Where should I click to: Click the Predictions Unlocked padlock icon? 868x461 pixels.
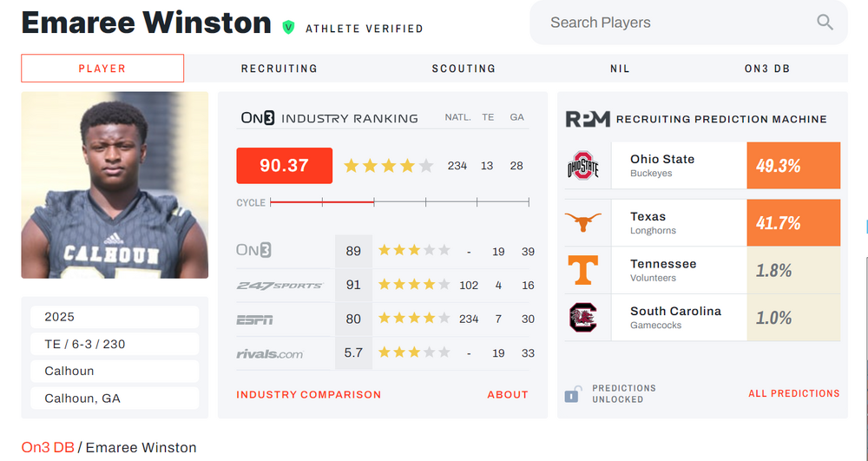(571, 394)
